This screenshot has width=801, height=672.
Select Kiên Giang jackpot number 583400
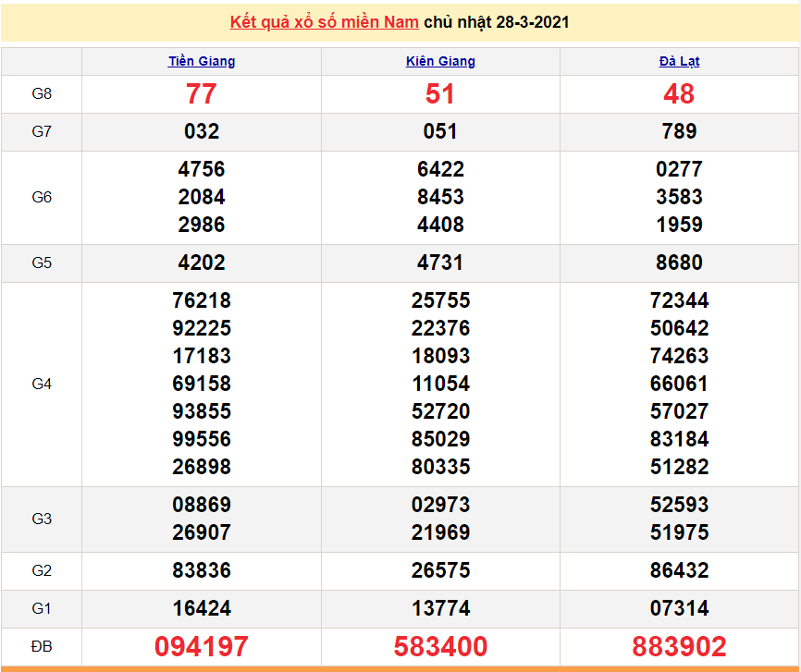[x=440, y=646]
